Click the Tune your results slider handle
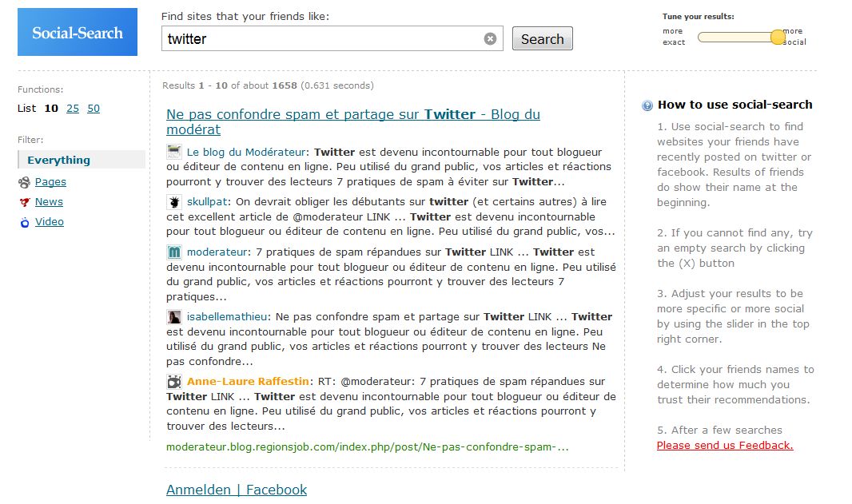Viewport: 852px width, 504px height. point(778,37)
